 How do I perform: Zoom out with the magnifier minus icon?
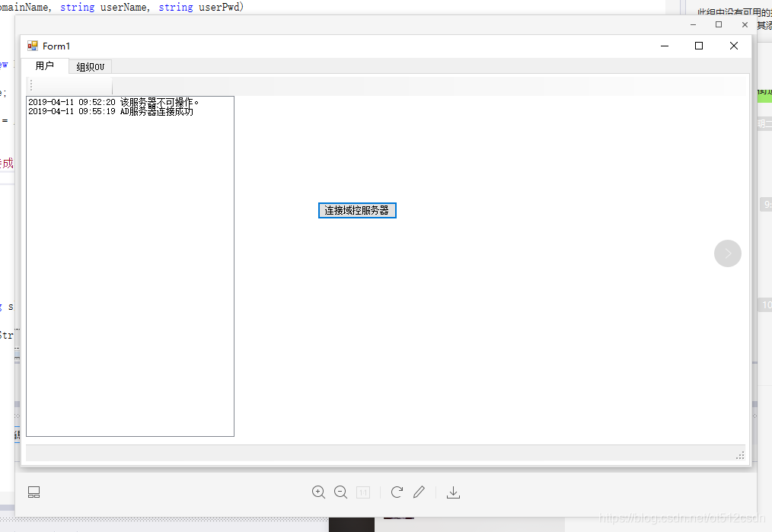click(341, 492)
